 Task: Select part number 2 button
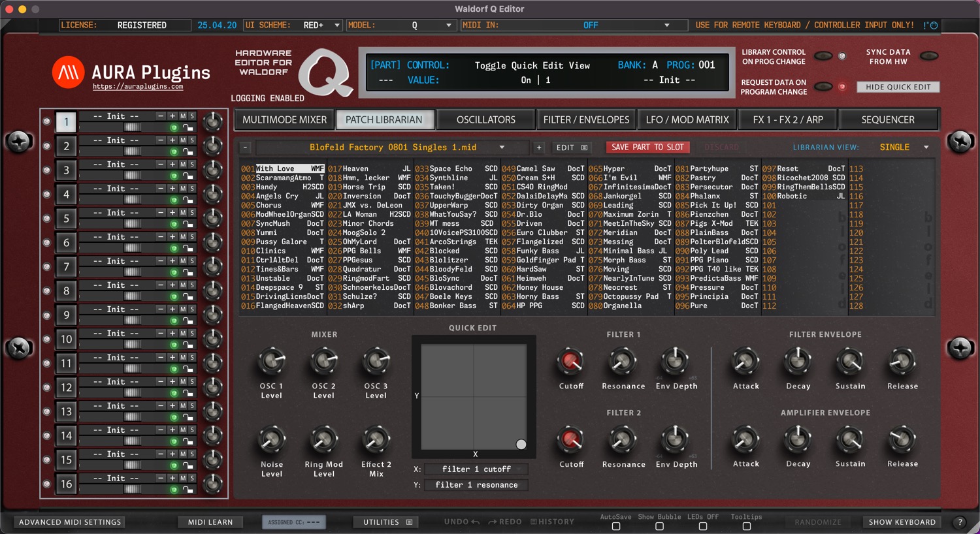pos(66,146)
